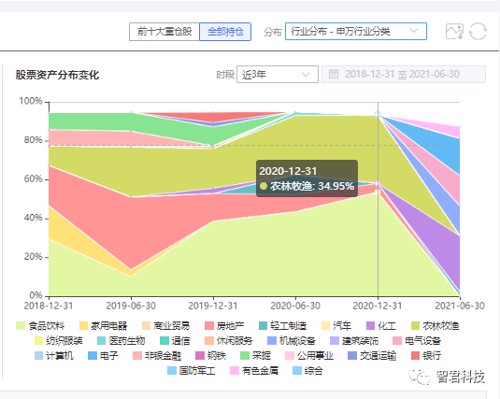
Task: Switch to 前十大重仓股 tab
Action: (x=164, y=32)
